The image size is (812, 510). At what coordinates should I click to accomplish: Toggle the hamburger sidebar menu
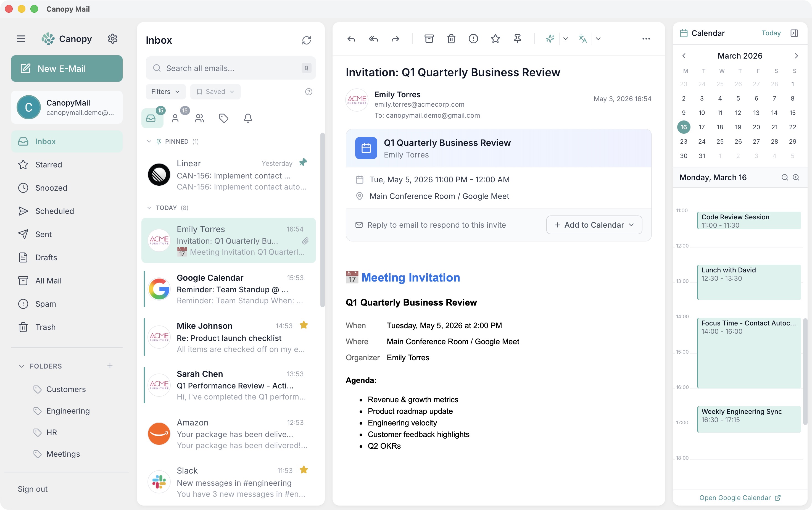(x=21, y=39)
